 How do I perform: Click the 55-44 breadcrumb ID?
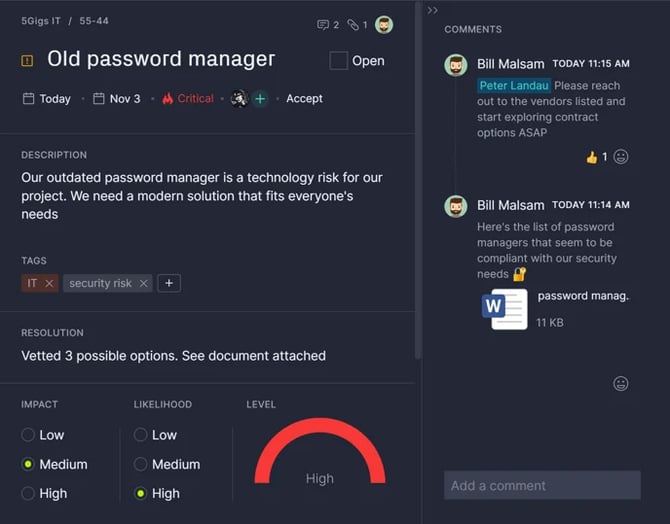(94, 21)
